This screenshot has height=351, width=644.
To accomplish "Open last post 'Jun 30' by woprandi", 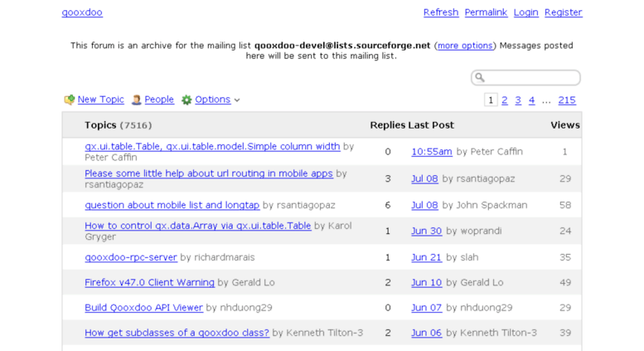I will 426,231.
